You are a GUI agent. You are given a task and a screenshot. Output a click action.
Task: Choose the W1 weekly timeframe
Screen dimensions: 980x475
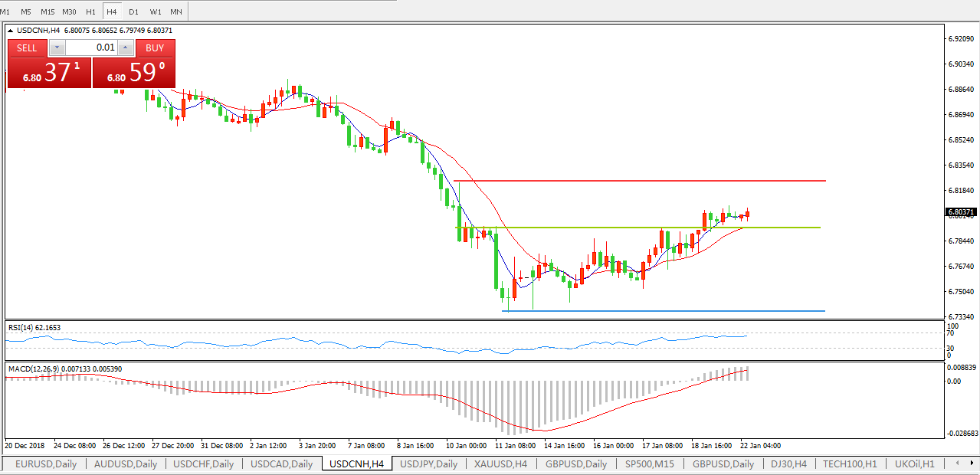click(155, 12)
